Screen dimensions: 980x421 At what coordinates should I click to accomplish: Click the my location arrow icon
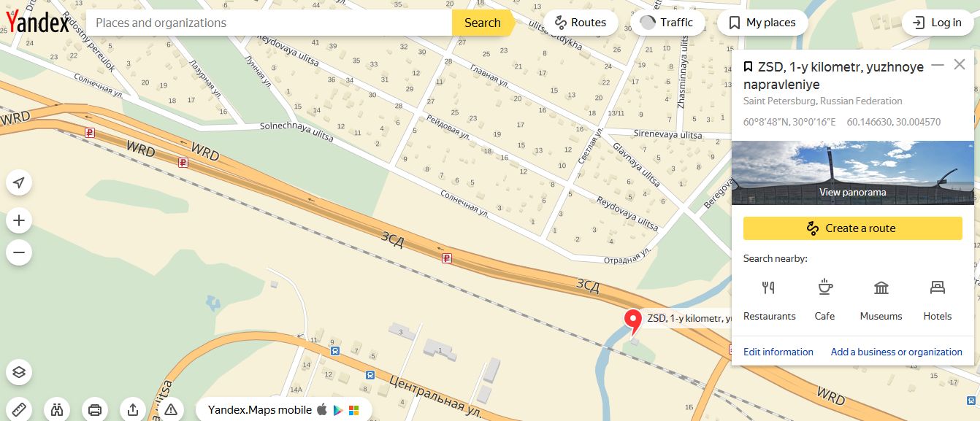point(19,182)
